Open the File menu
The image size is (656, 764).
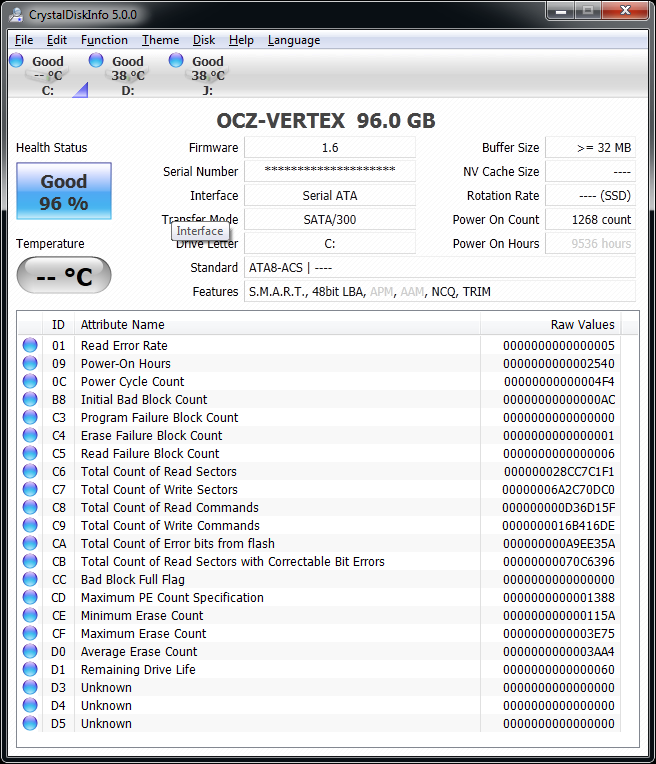(24, 40)
